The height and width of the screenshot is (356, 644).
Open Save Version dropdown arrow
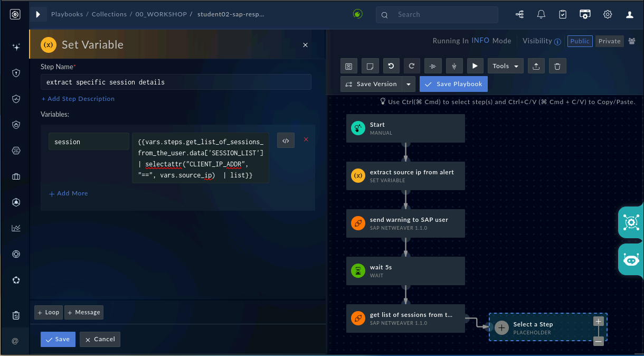pos(409,84)
